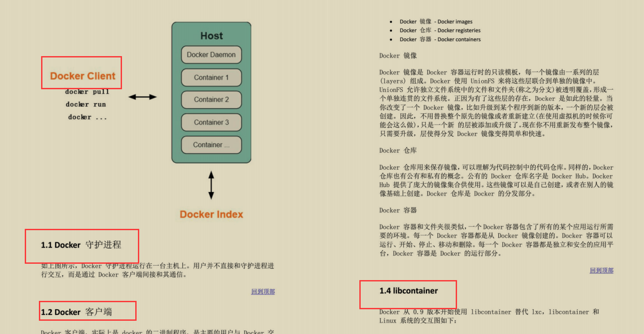
Task: Click the Docker Client label in diagram
Action: 83,76
